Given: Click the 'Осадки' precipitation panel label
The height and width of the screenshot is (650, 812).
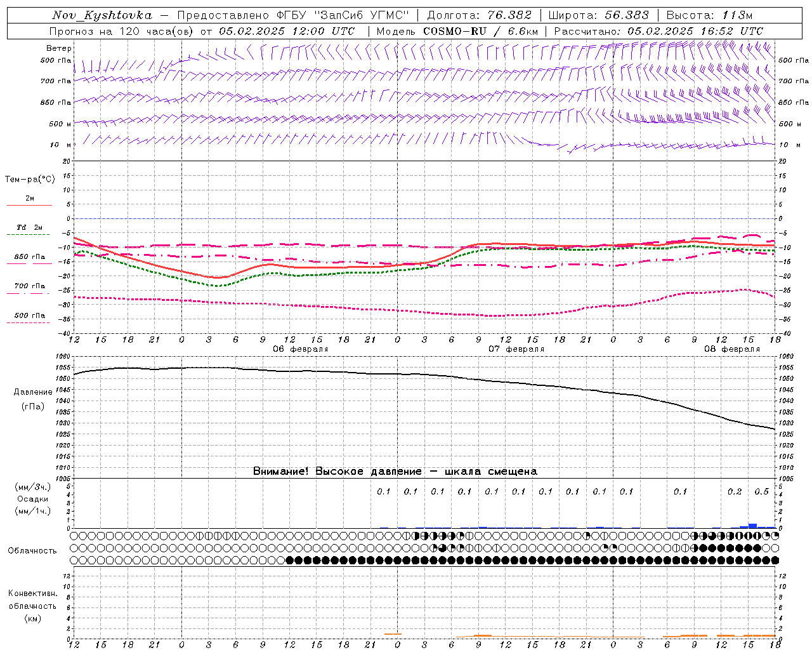Looking at the screenshot, I should click(x=33, y=499).
